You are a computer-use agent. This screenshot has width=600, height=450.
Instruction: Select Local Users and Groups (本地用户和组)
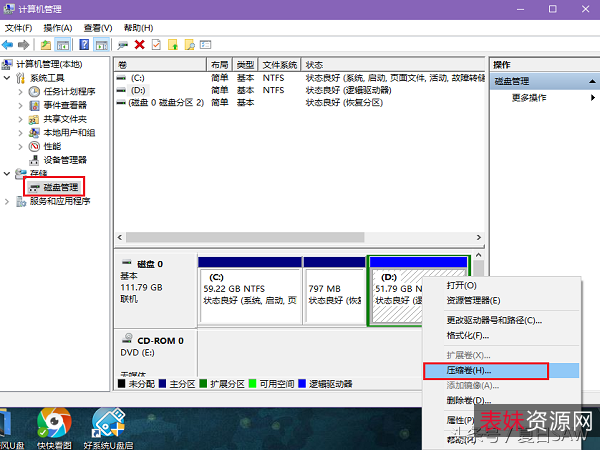tap(69, 133)
